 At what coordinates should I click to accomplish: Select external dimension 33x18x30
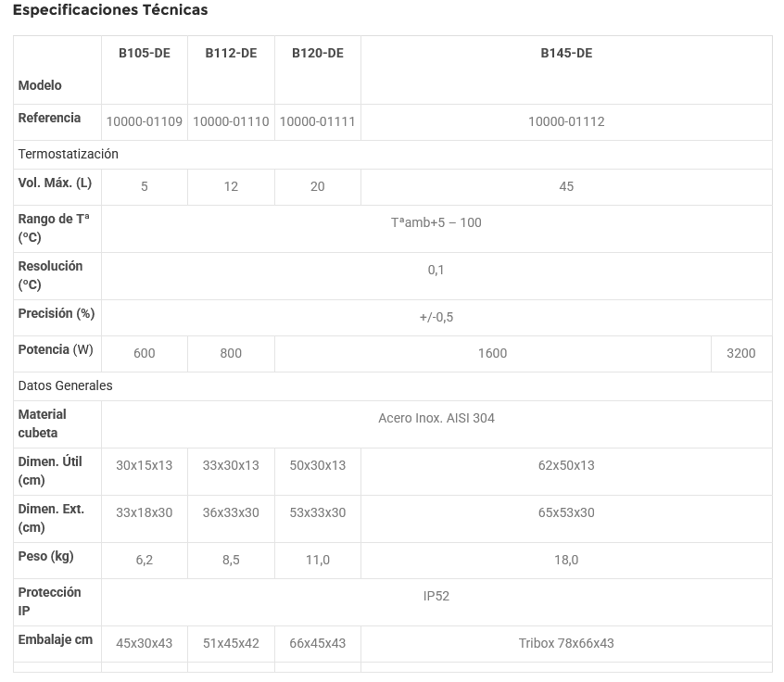(145, 512)
